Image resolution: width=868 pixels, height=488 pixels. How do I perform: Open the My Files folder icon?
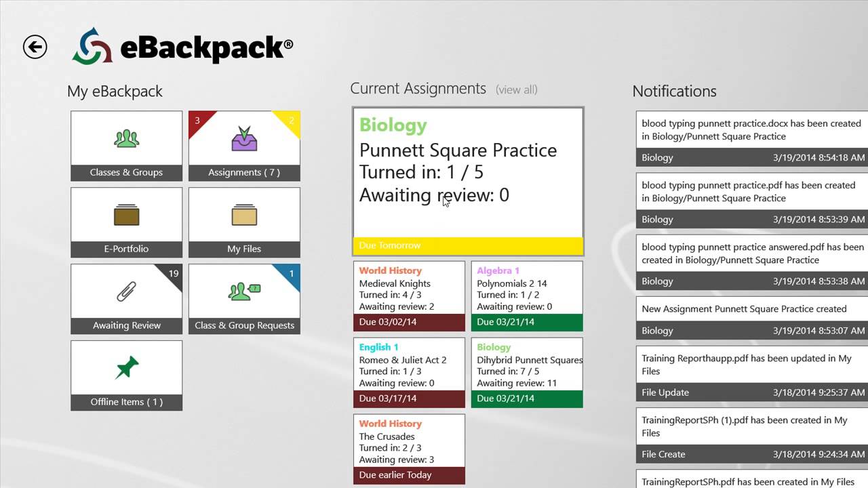point(244,215)
